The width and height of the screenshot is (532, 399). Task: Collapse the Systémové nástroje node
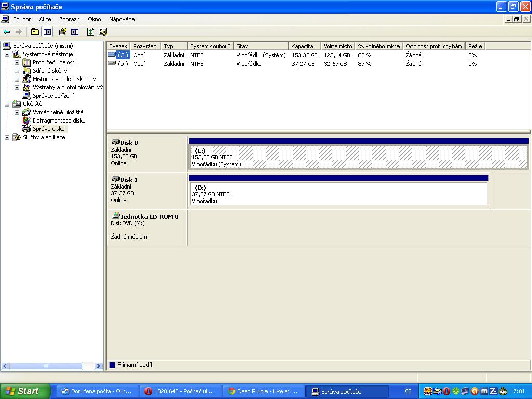(7, 54)
